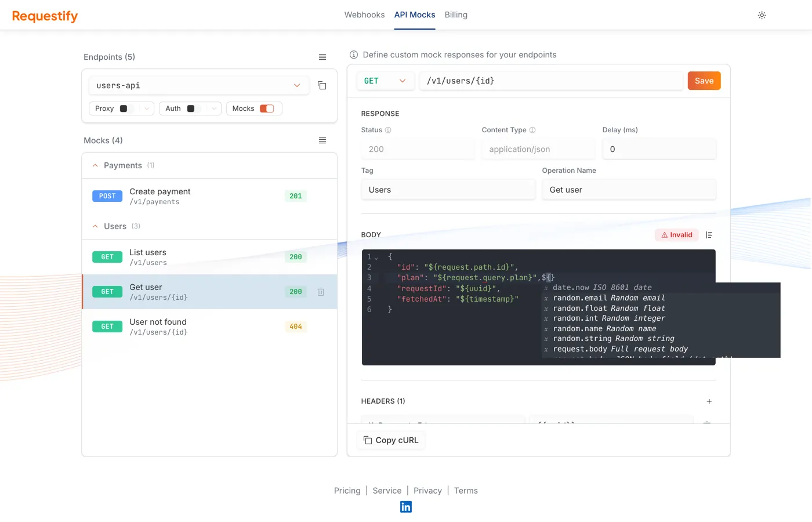Copy the users-api endpoint via duplicate icon

[x=322, y=85]
